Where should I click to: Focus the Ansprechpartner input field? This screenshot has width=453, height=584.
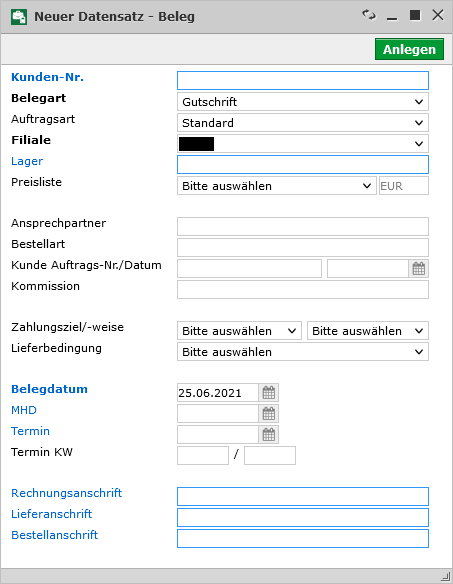[303, 226]
